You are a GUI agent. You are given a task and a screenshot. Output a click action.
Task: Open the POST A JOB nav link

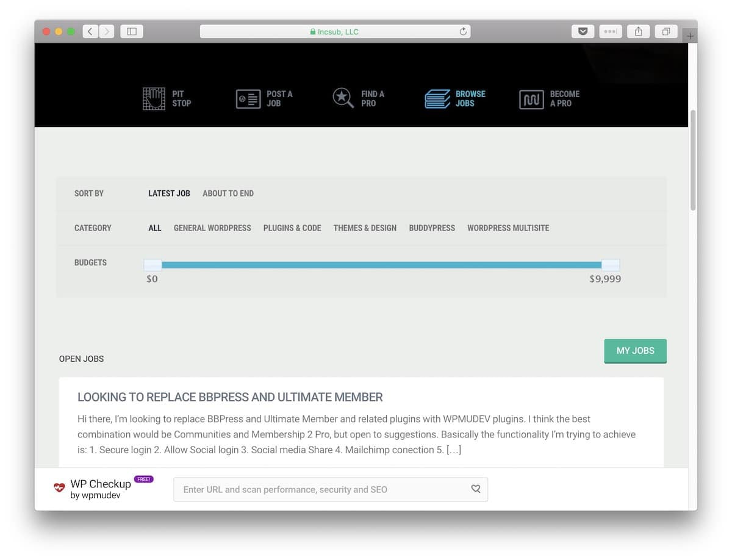click(x=279, y=99)
